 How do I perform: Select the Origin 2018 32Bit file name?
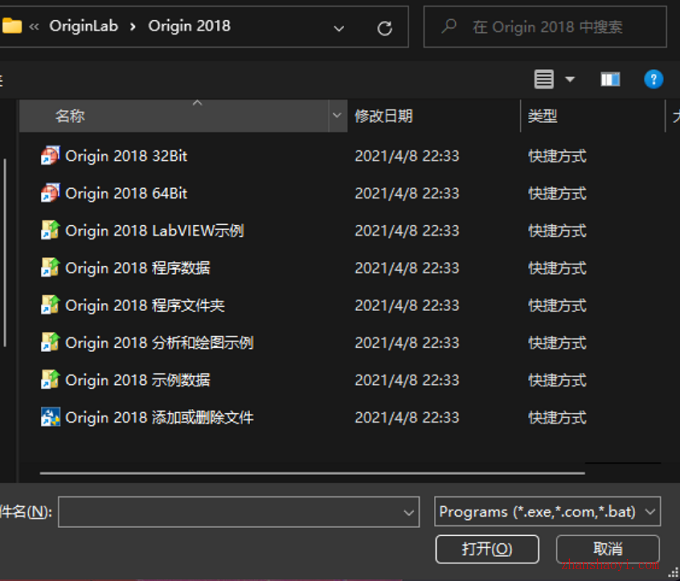click(x=126, y=156)
